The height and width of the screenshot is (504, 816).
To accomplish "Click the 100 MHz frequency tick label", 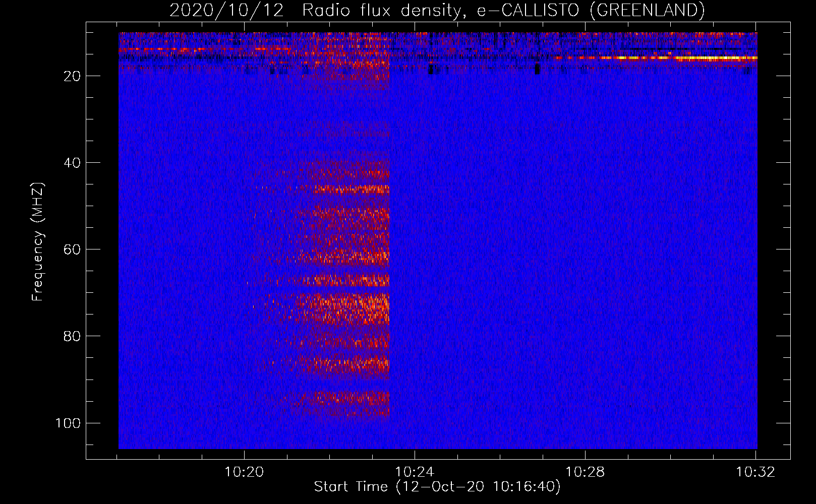I will click(x=68, y=423).
